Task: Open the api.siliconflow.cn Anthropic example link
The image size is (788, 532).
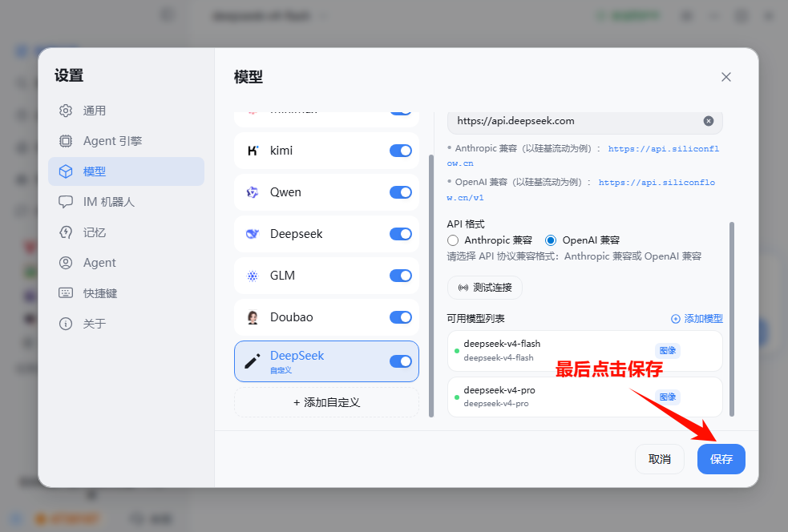Action: (x=664, y=149)
